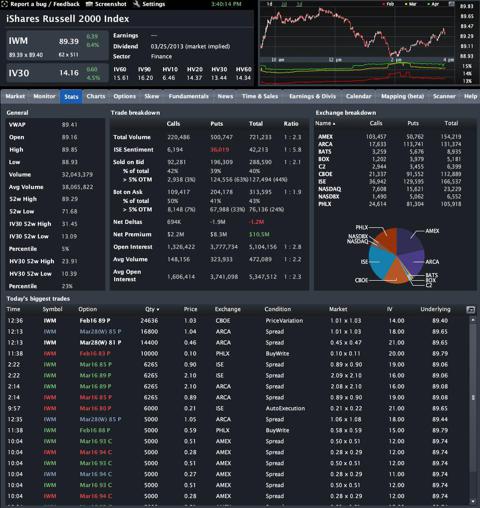Click the IWM quote box showing 89.39
The width and height of the screenshot is (480, 508).
pos(57,46)
